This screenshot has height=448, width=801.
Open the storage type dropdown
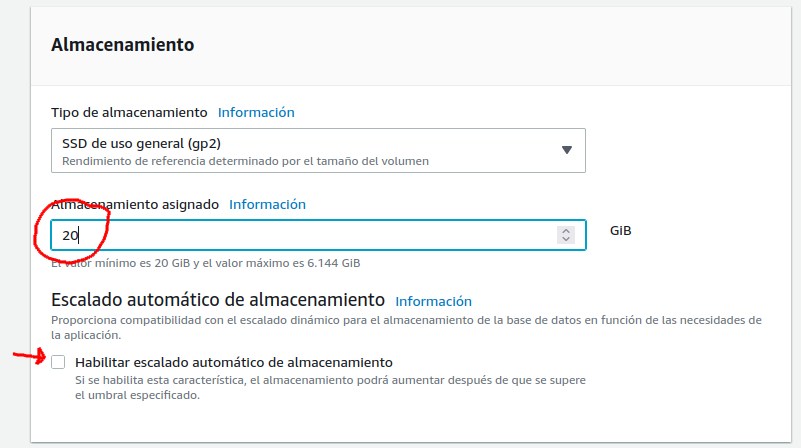318,150
